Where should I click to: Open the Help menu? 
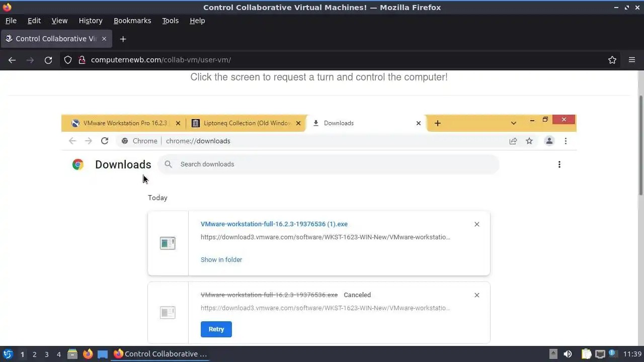[197, 21]
